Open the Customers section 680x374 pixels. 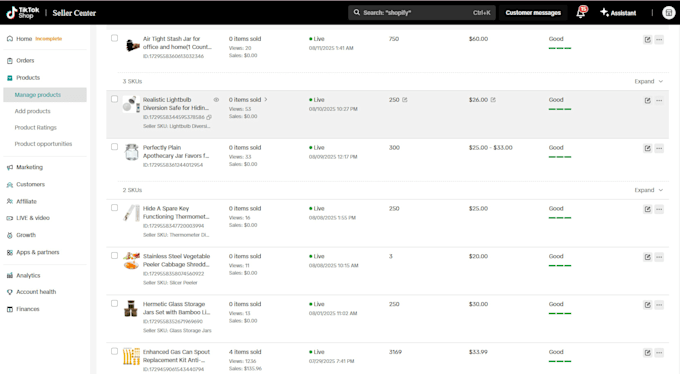[30, 184]
